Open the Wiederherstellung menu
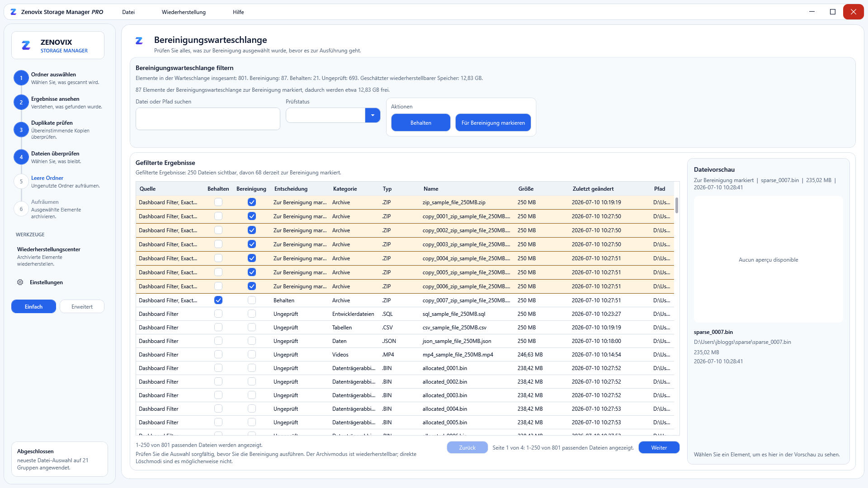Image resolution: width=868 pixels, height=488 pixels. click(x=184, y=12)
